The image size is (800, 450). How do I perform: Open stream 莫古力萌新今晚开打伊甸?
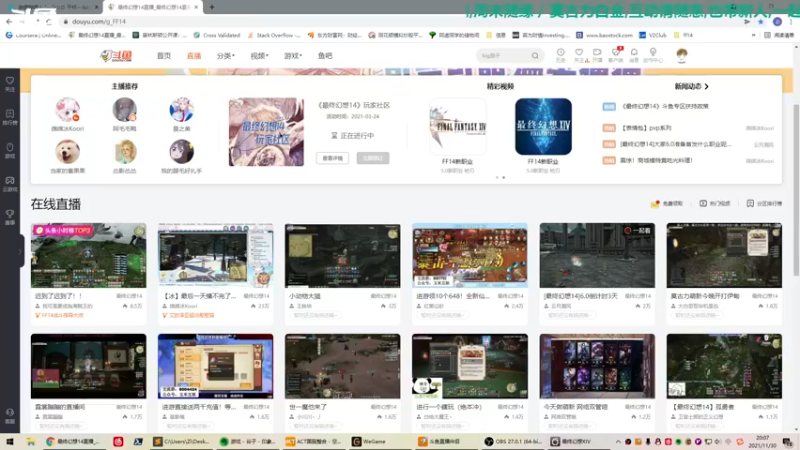[x=724, y=256]
